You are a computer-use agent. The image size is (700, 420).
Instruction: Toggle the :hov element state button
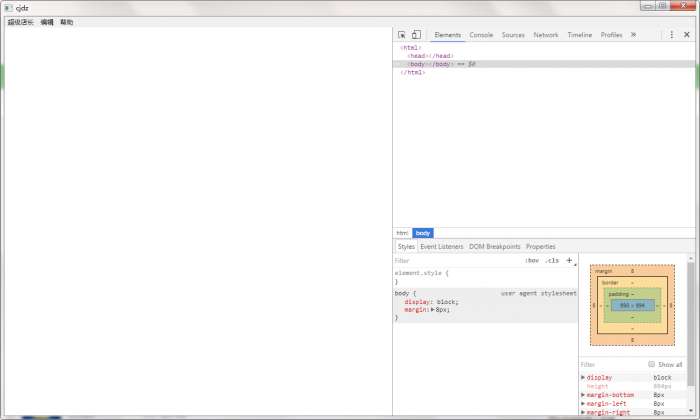click(x=532, y=260)
